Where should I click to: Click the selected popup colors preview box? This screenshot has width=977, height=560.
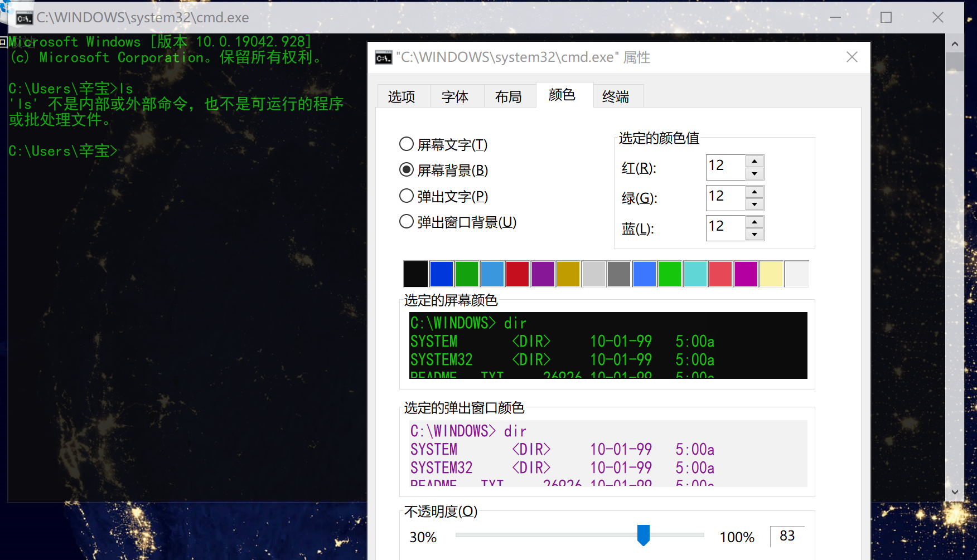coord(608,454)
